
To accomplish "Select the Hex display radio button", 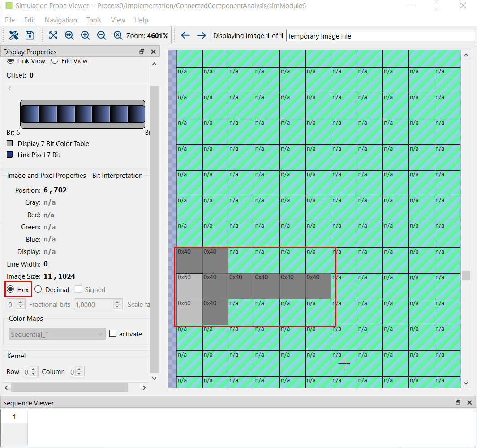I will pos(10,289).
